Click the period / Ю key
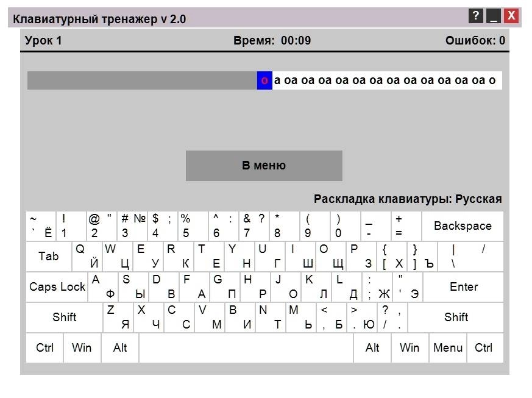 click(x=362, y=318)
